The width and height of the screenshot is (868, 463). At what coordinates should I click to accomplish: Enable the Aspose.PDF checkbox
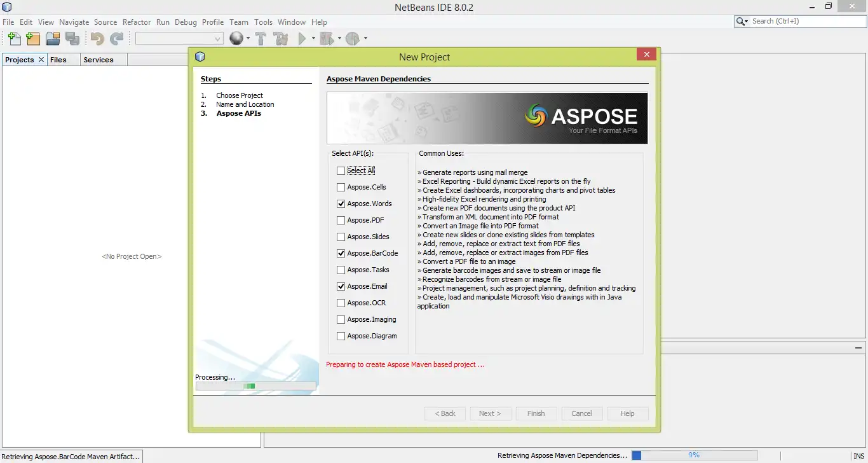(341, 220)
